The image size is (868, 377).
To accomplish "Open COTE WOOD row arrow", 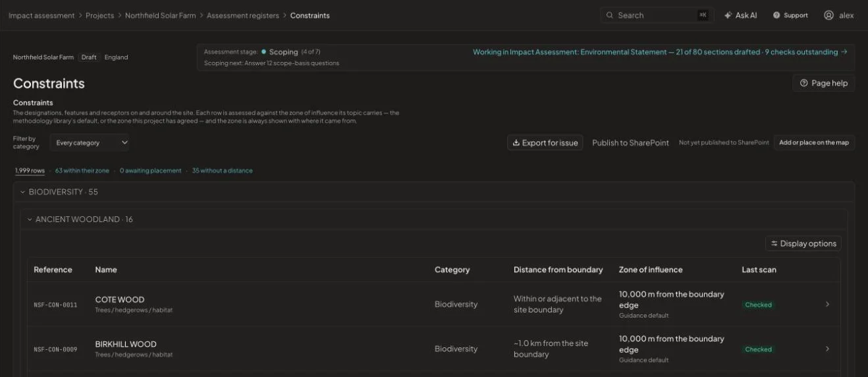I will (827, 304).
